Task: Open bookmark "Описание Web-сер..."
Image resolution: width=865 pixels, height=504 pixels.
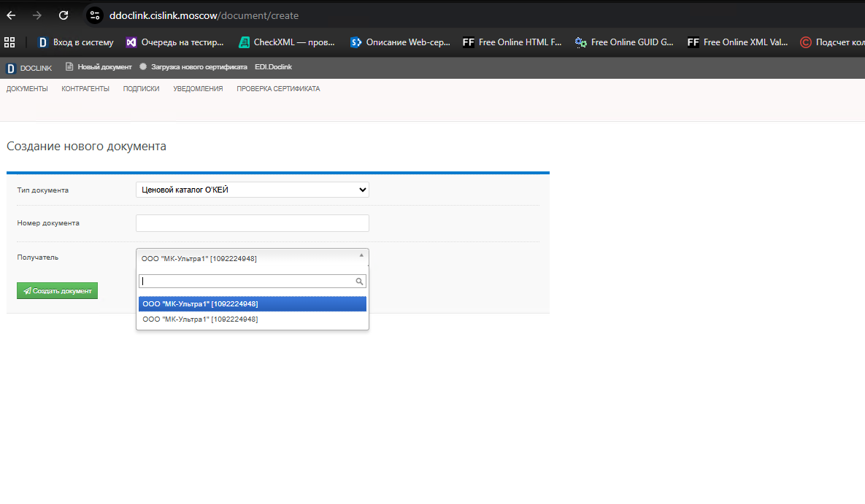Action: (401, 42)
